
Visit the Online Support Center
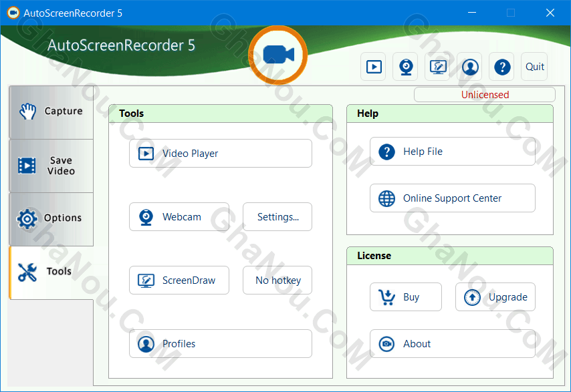(x=453, y=198)
